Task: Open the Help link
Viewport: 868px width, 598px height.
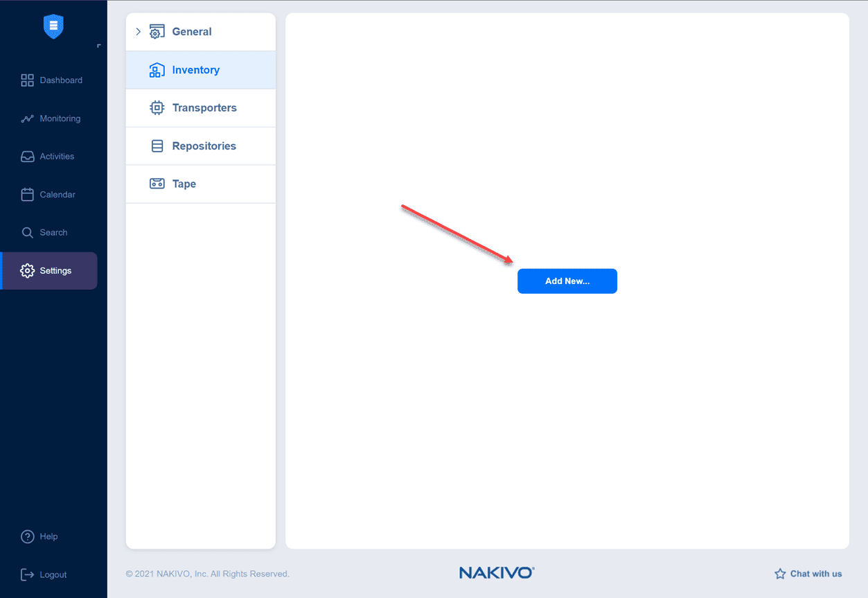Action: click(x=48, y=536)
